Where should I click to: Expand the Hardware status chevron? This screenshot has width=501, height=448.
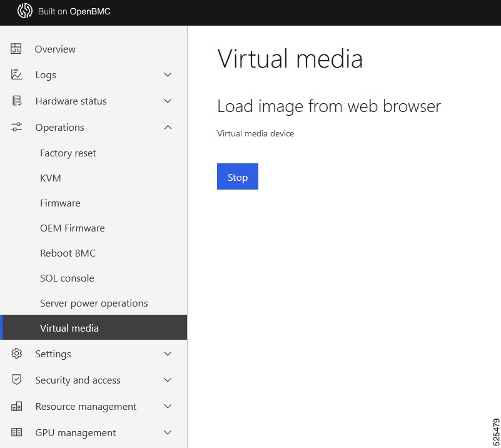coord(168,101)
